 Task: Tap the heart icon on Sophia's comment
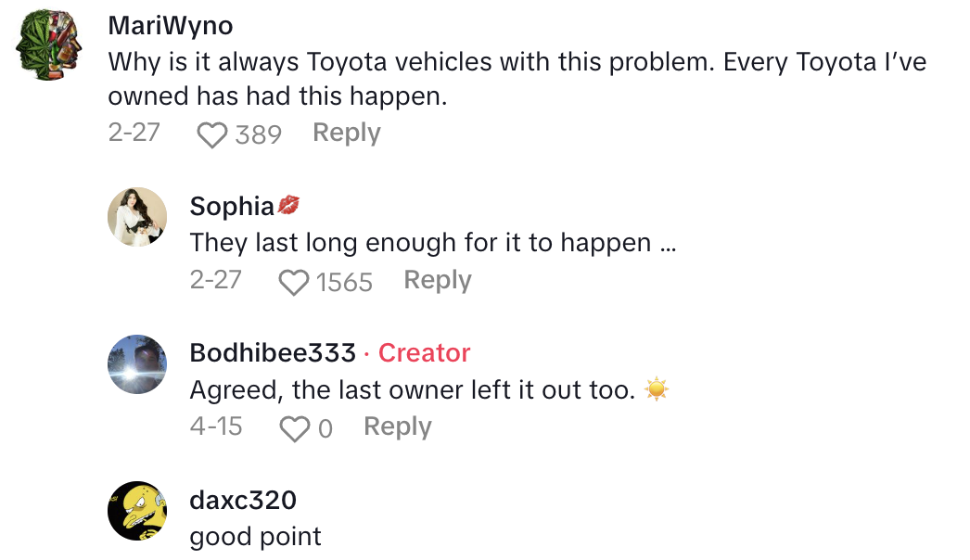point(294,282)
